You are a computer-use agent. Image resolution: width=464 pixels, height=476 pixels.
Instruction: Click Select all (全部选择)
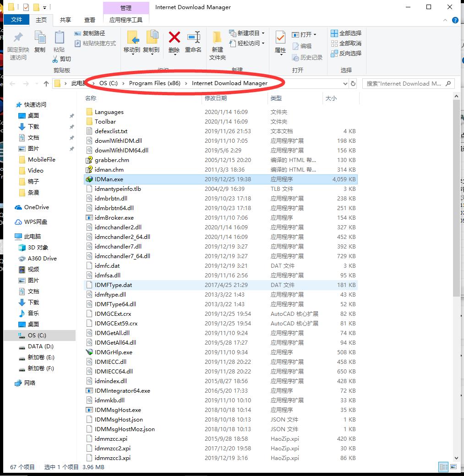point(346,33)
